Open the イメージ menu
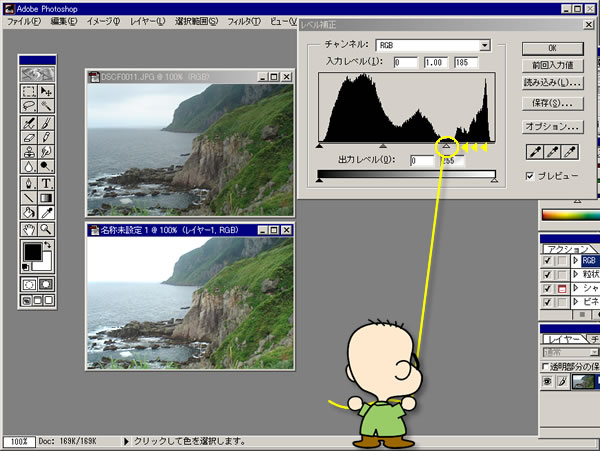600x451 pixels. pos(103,20)
